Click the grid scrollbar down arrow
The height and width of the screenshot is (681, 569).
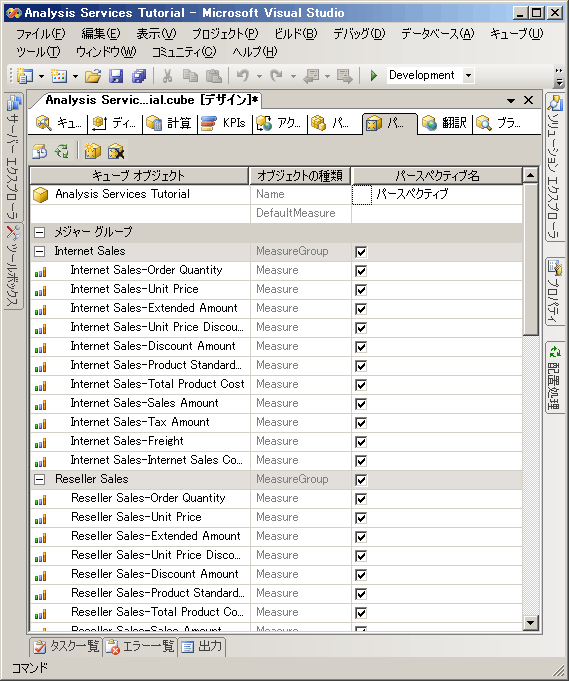pos(530,623)
